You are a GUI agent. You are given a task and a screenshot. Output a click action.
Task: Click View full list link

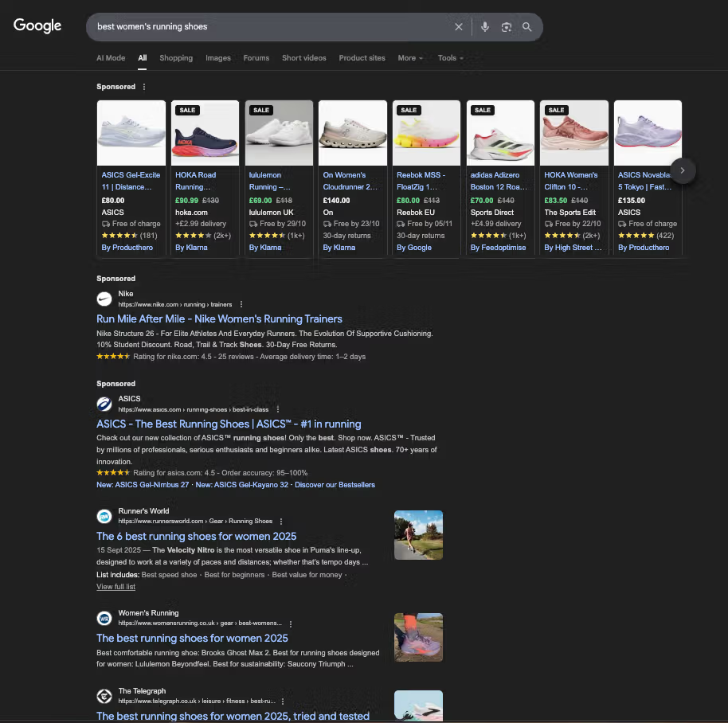click(115, 587)
